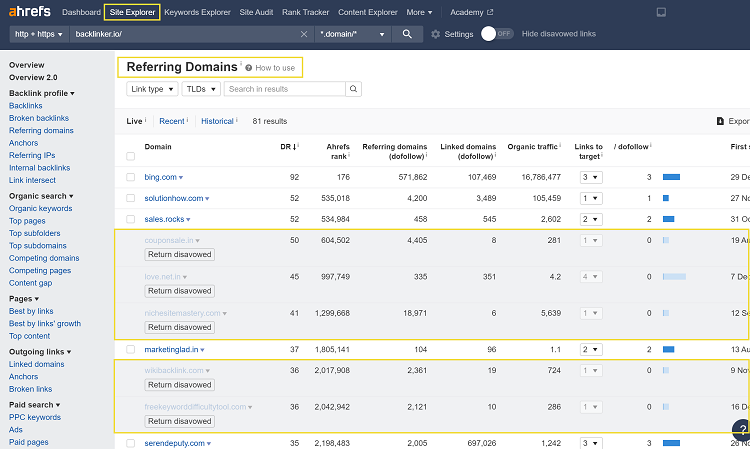The height and width of the screenshot is (449, 750).
Task: Open the More menu dropdown
Action: [419, 12]
